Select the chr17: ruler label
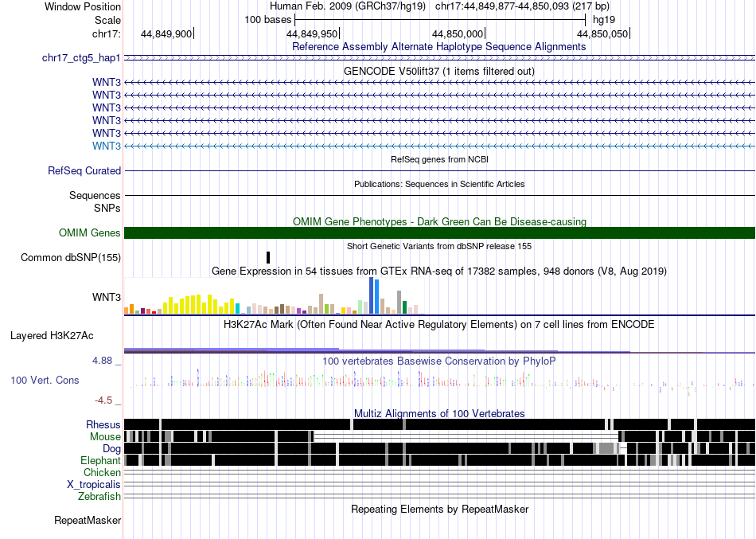The height and width of the screenshot is (539, 756). (106, 33)
